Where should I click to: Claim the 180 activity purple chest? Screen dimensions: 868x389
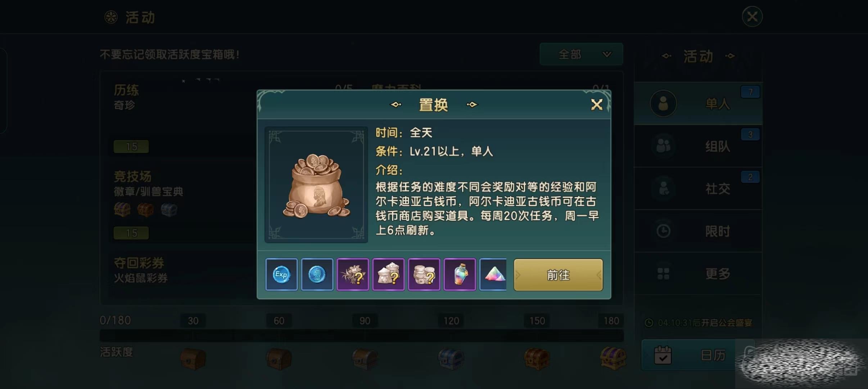coord(613,358)
